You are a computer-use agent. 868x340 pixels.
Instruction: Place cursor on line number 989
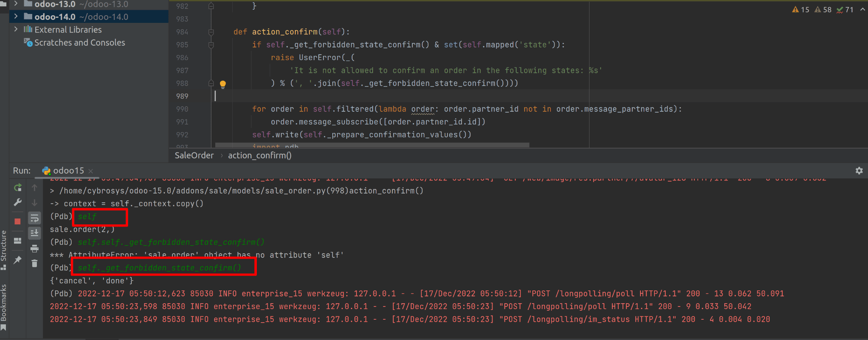point(182,96)
